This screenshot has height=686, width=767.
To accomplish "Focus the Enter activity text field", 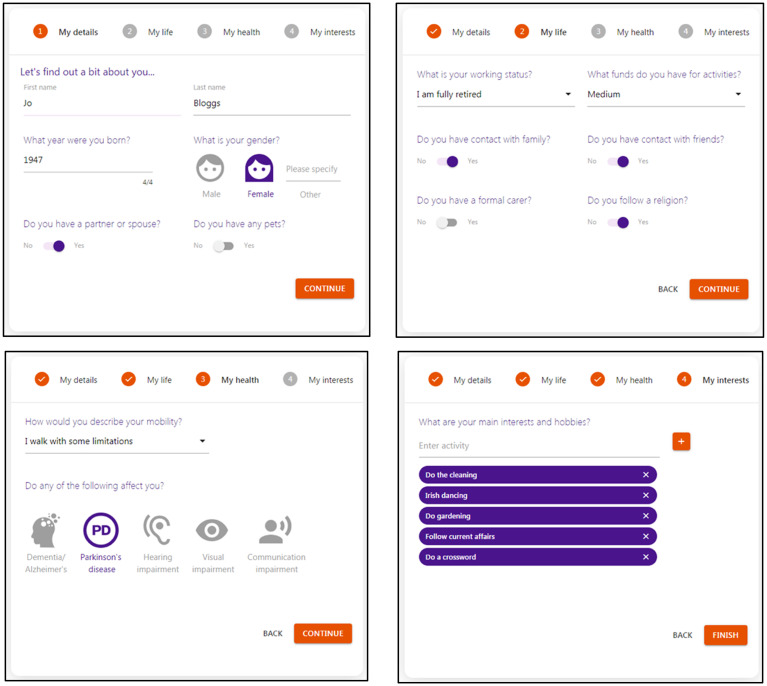I will [x=539, y=446].
